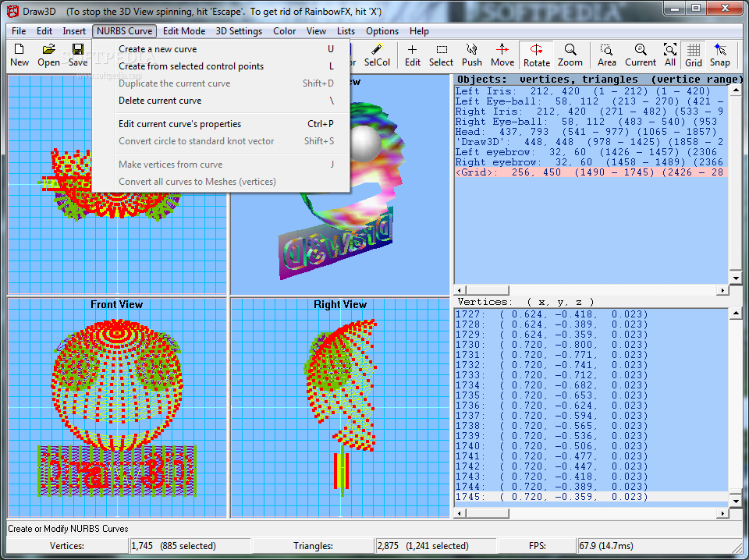Screen dimensions: 749x560
Task: Click the New file toolbar icon
Action: [x=20, y=55]
